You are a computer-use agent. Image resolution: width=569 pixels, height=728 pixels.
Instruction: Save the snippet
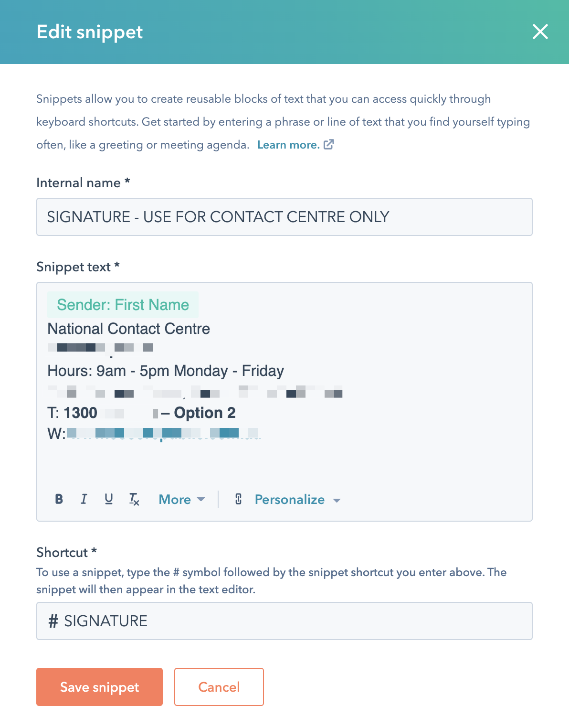[99, 687]
